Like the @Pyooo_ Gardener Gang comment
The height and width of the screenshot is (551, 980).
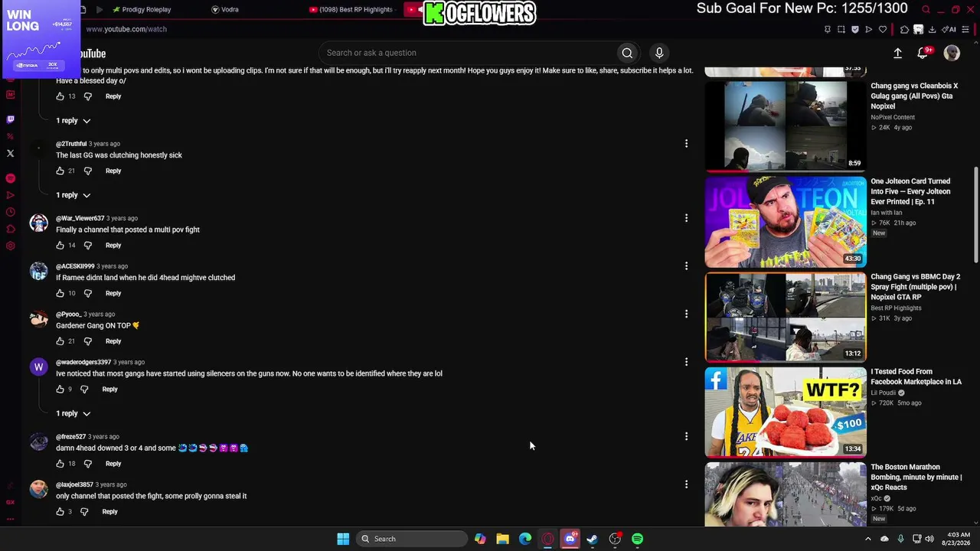click(60, 341)
